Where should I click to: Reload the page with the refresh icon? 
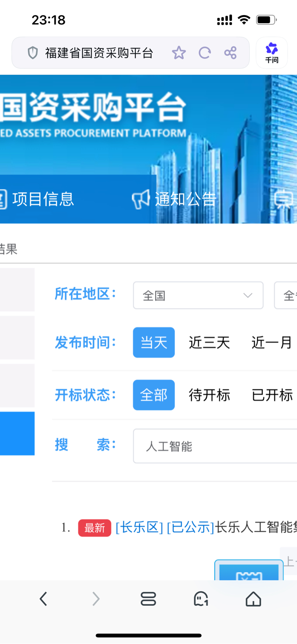tap(205, 53)
